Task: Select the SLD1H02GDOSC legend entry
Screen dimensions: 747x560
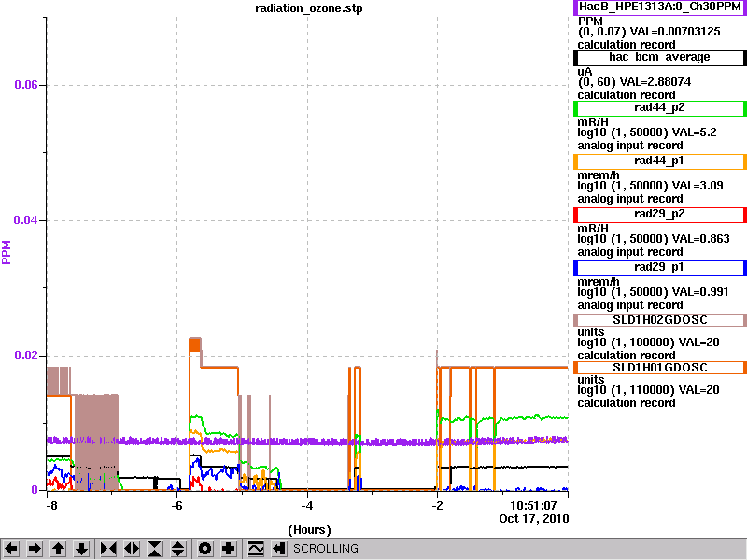Action: 660,320
